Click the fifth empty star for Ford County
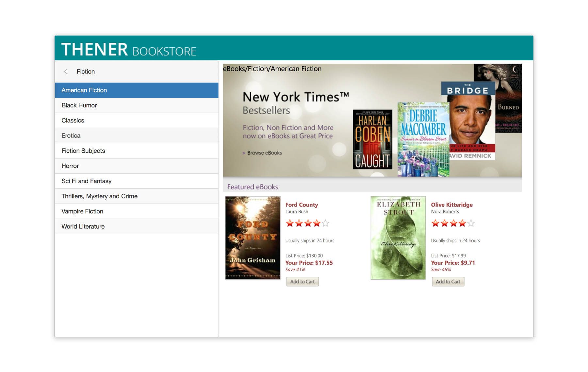Image resolution: width=588 pixels, height=372 pixels. click(x=325, y=224)
